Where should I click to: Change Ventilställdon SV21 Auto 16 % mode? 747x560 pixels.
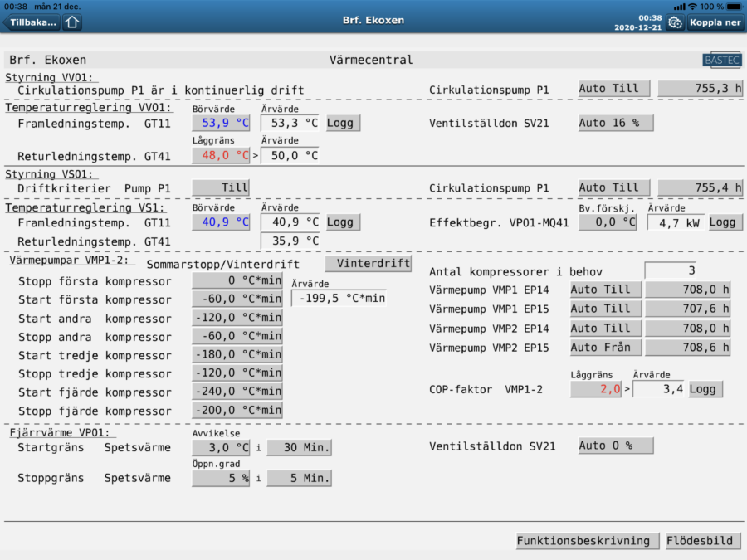tap(616, 123)
